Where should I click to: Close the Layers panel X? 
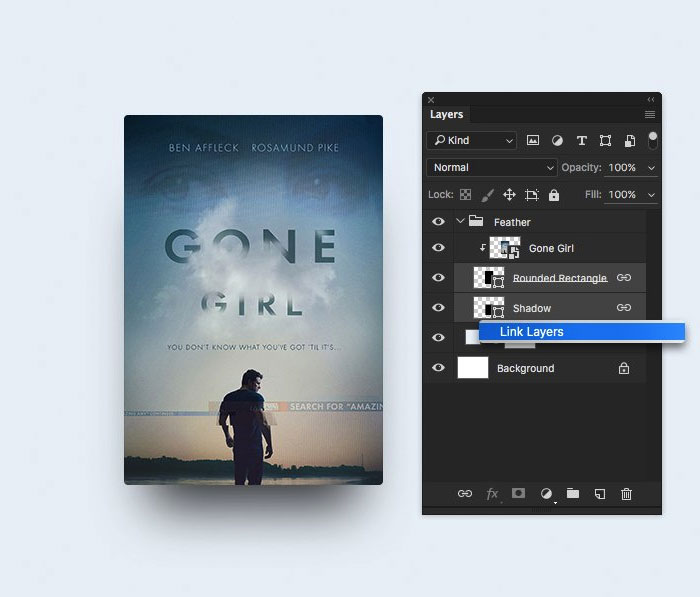pyautogui.click(x=431, y=100)
